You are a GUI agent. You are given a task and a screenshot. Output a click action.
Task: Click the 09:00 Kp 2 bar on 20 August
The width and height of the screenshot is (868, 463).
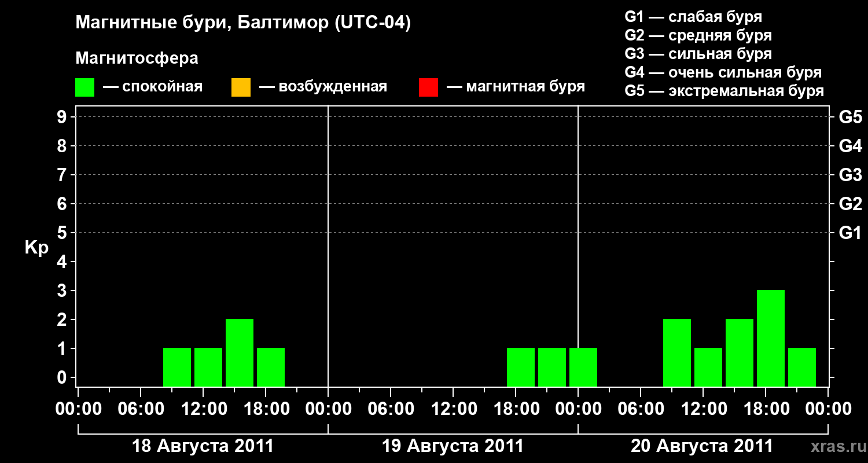point(677,352)
